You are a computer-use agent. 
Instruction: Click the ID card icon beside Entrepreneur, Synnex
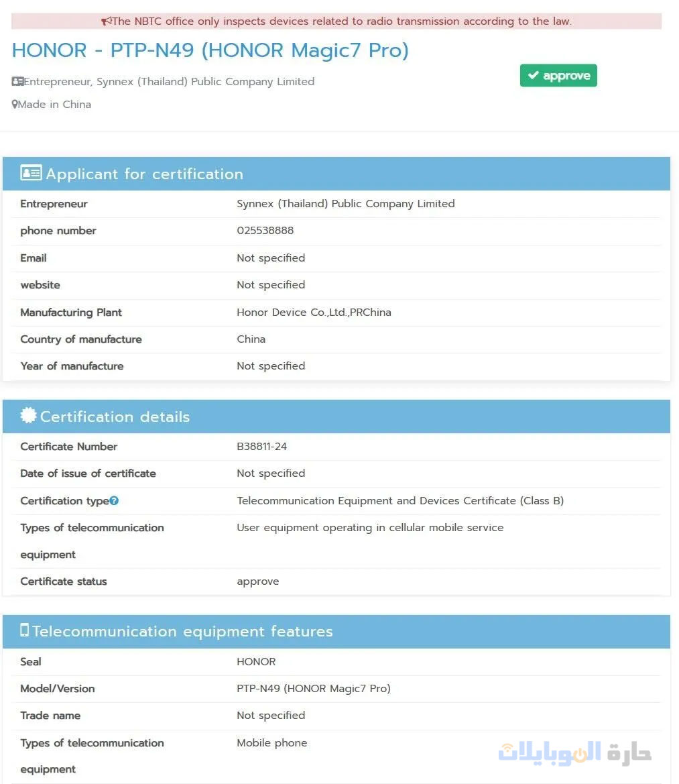pos(17,82)
